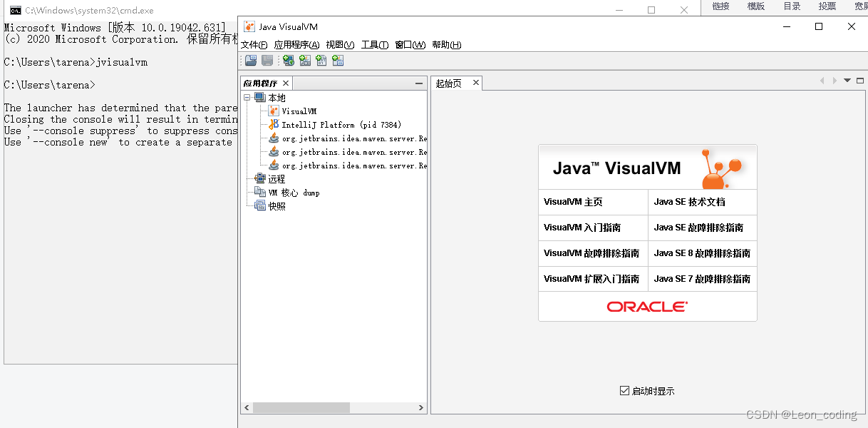
Task: Open the 帮助(H) menu
Action: (447, 45)
